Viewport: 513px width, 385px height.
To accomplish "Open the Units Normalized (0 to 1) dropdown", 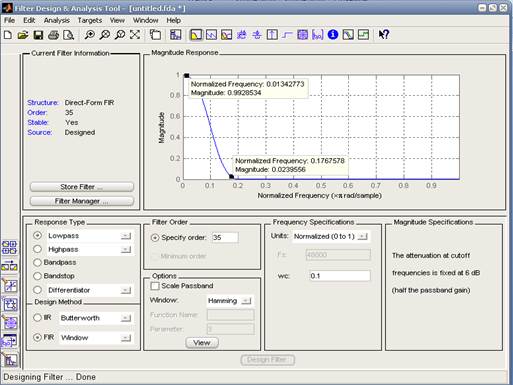I will click(363, 236).
